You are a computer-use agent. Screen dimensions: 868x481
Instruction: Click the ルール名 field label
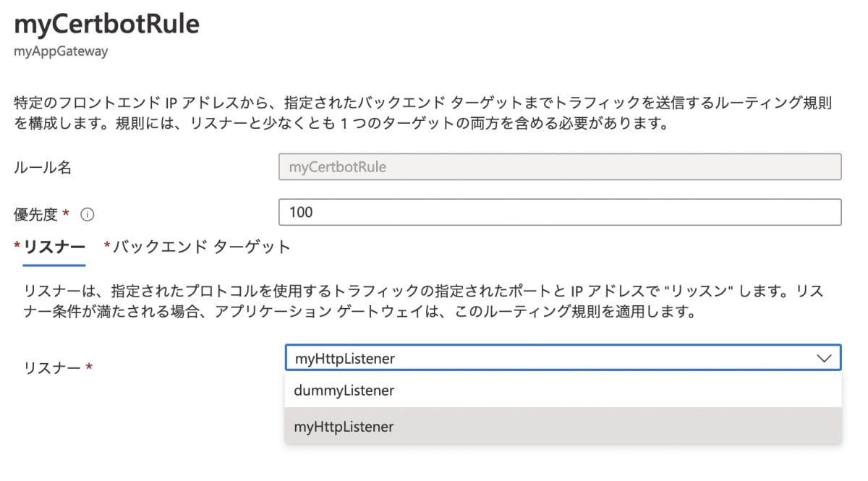pyautogui.click(x=43, y=168)
